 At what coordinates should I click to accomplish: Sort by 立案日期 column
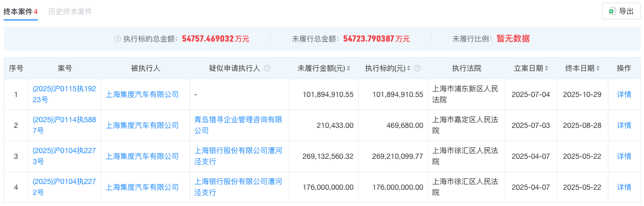[547, 68]
